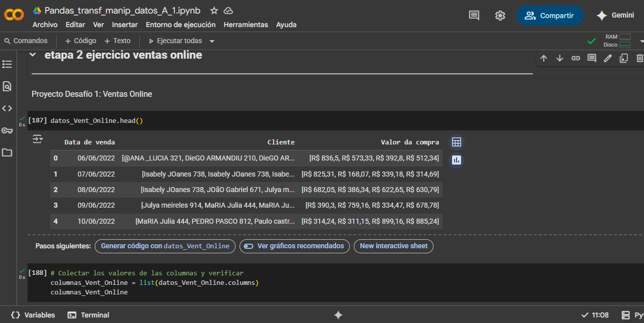This screenshot has width=644, height=323.
Task: Open the Colab logo home
Action: (x=14, y=16)
